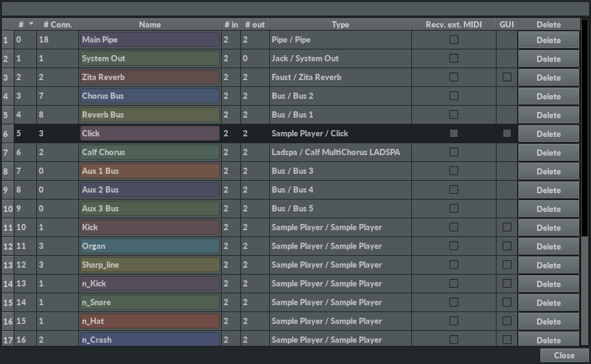This screenshot has width=591, height=364.
Task: Check Recv. ext. MIDI for Calf Chorus
Action: 454,152
